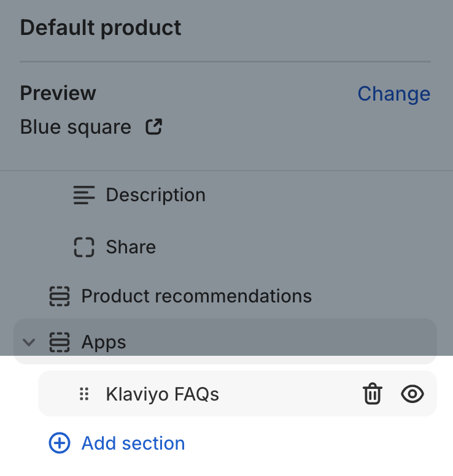Open the Product recommendations section

point(196,296)
